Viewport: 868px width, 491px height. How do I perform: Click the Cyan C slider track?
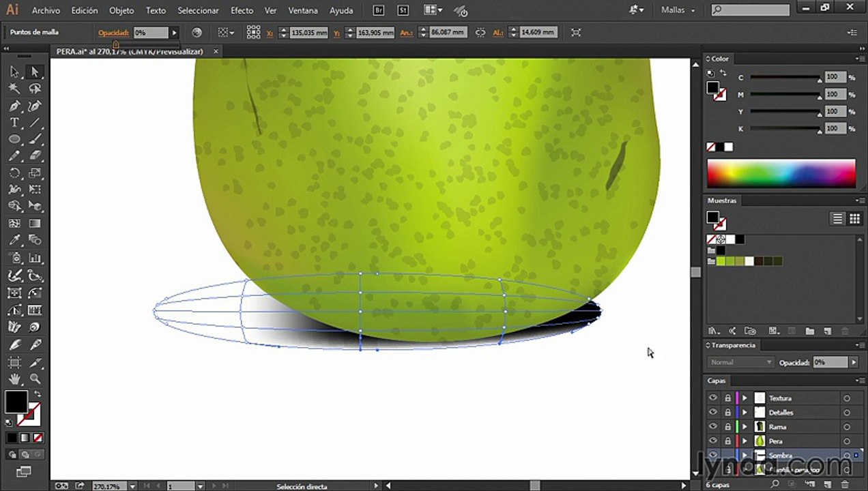pyautogui.click(x=785, y=78)
